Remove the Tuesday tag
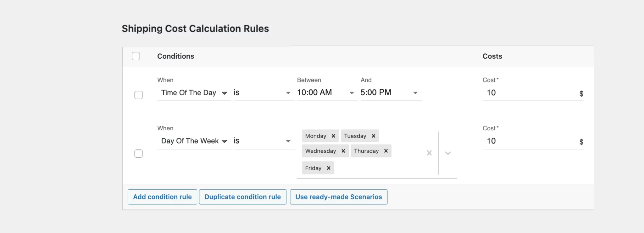 click(374, 136)
